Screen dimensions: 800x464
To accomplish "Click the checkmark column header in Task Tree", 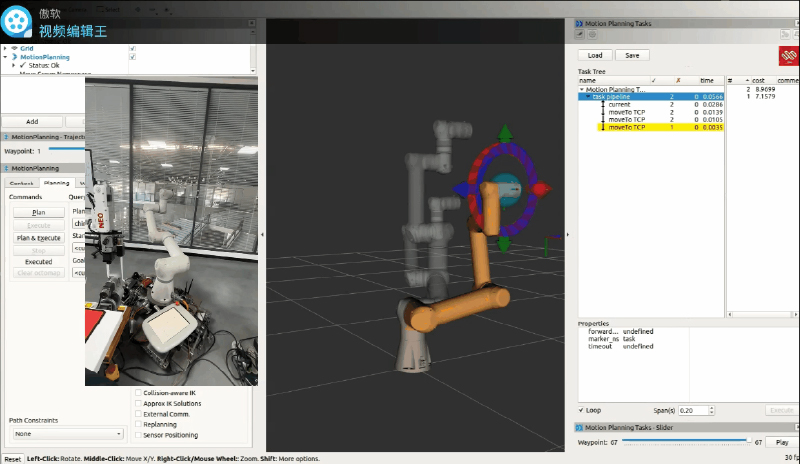I will (x=654, y=81).
